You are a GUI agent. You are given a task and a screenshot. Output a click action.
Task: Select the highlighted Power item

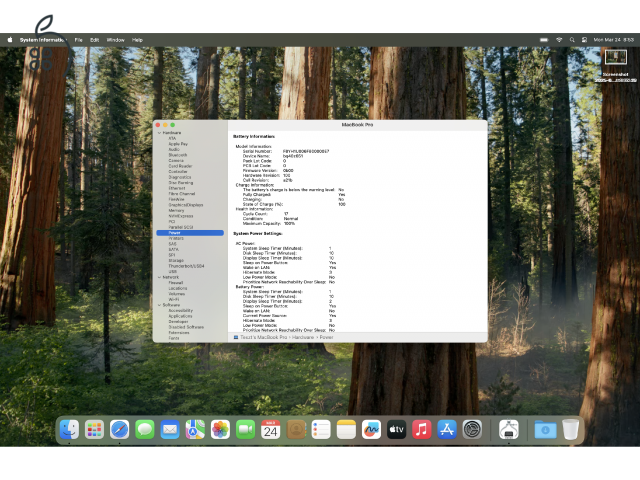pyautogui.click(x=190, y=233)
